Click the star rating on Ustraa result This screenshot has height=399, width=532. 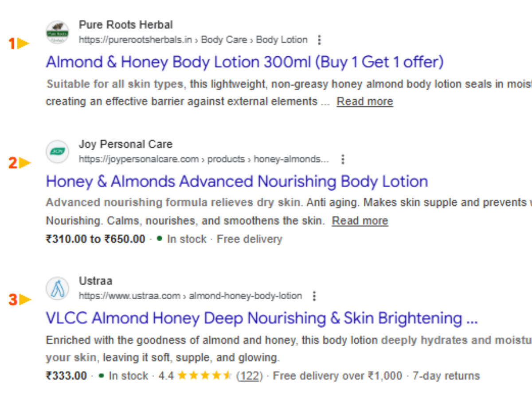pyautogui.click(x=204, y=376)
